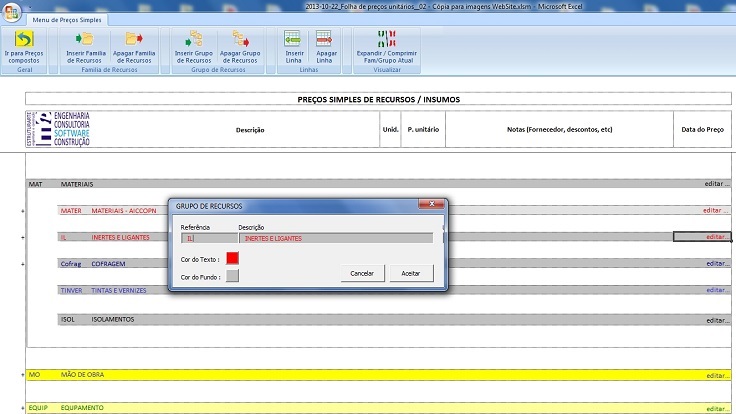The height and width of the screenshot is (414, 736).
Task: Click Apagar Grupo de Recursos icon
Action: coord(240,39)
